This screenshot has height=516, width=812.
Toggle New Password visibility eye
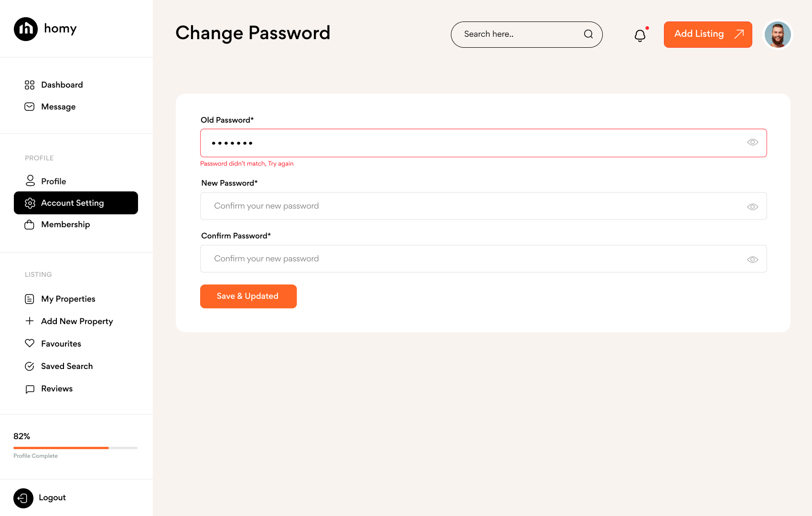(753, 207)
